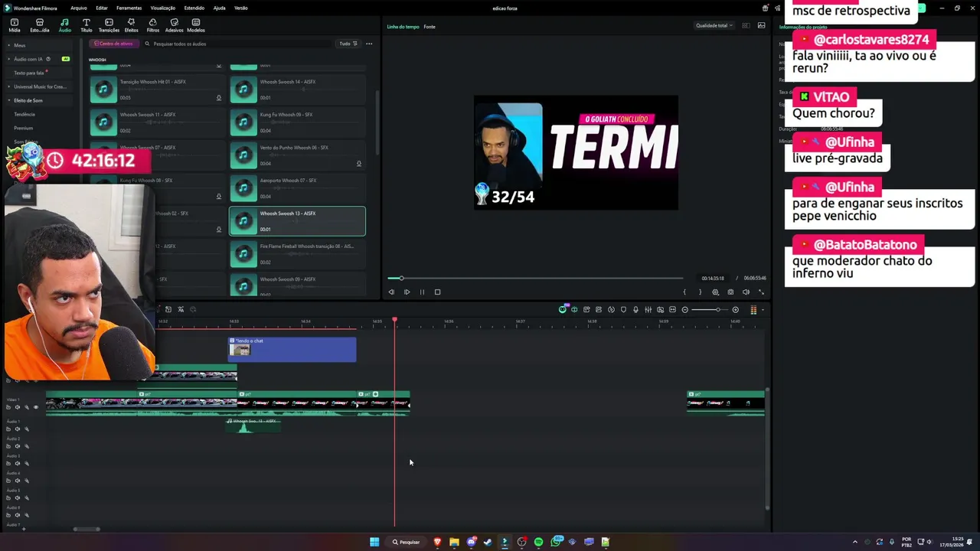This screenshot has height=551, width=980.
Task: Click the Centro de ativos button
Action: (114, 44)
